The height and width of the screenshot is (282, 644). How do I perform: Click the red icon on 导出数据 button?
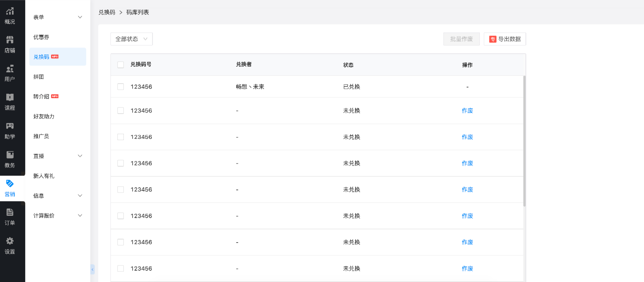[492, 39]
